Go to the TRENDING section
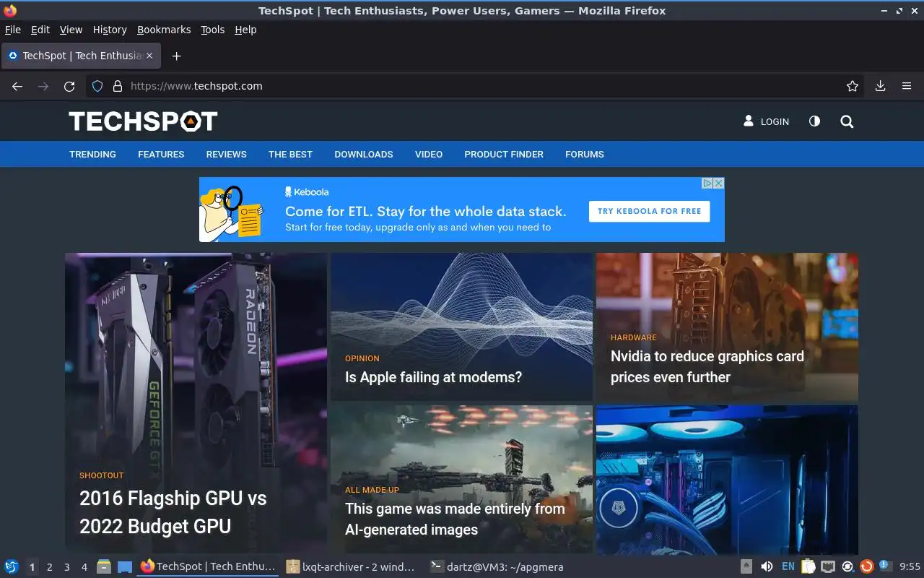The width and height of the screenshot is (924, 578). click(x=92, y=154)
